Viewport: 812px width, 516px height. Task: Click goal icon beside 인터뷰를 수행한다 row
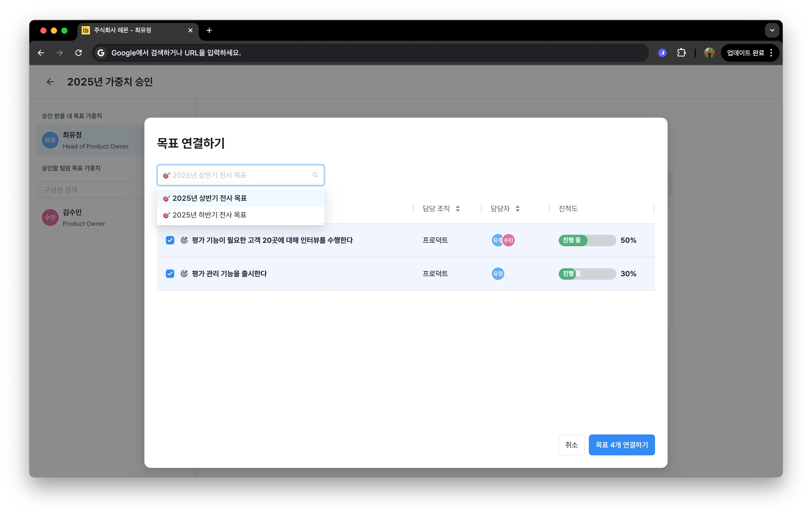tap(184, 240)
